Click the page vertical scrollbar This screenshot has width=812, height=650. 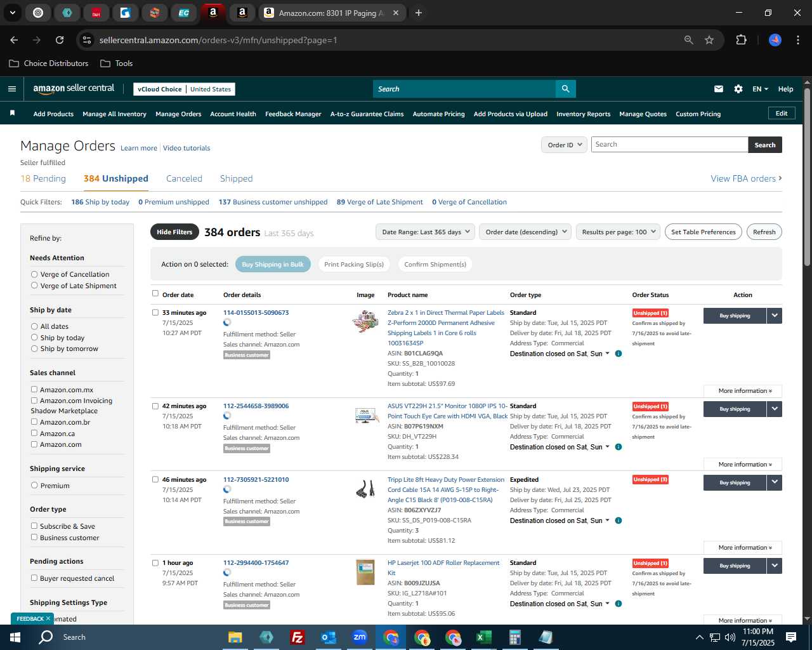[807, 178]
